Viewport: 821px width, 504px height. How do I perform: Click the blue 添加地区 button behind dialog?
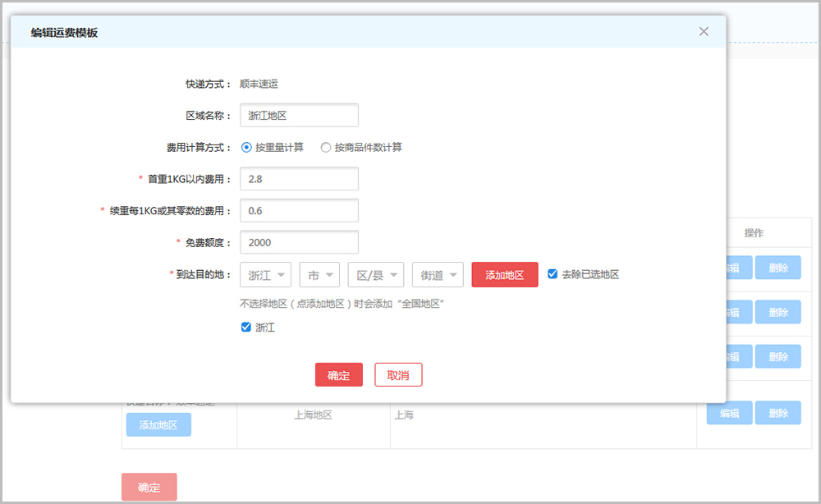(x=158, y=425)
